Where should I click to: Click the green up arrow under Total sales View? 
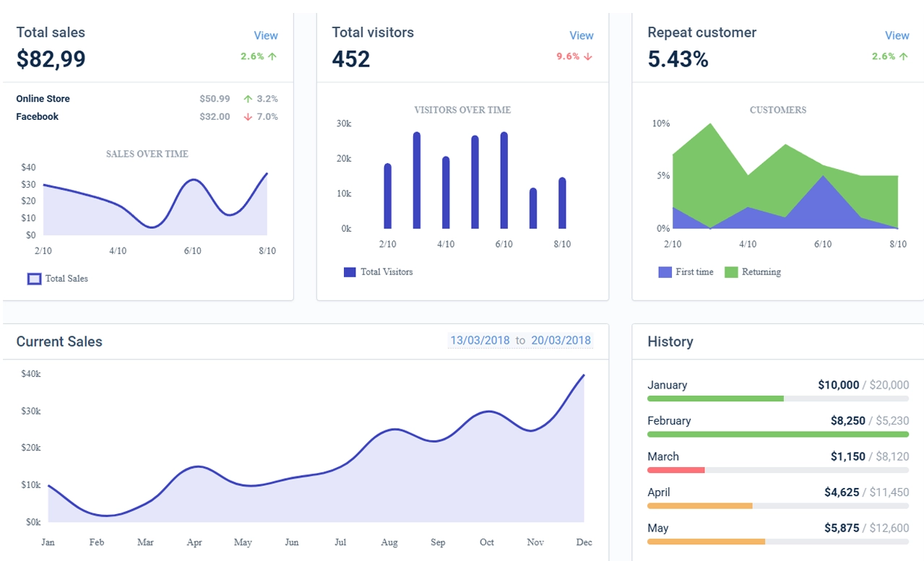tap(272, 56)
